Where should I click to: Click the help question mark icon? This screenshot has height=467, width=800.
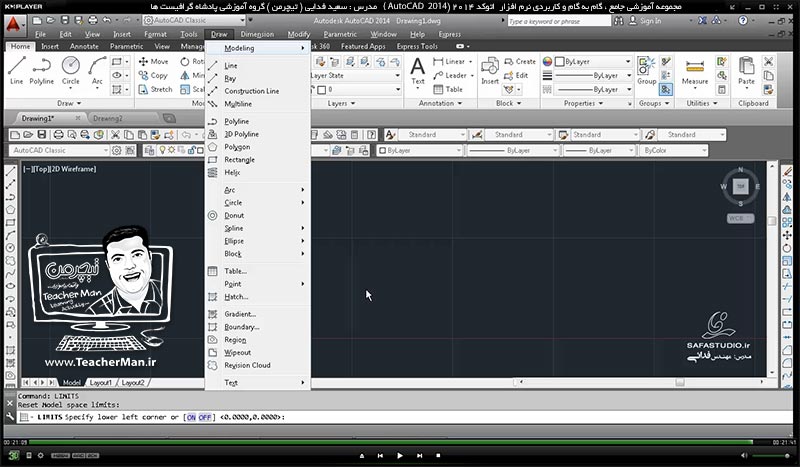(x=743, y=20)
